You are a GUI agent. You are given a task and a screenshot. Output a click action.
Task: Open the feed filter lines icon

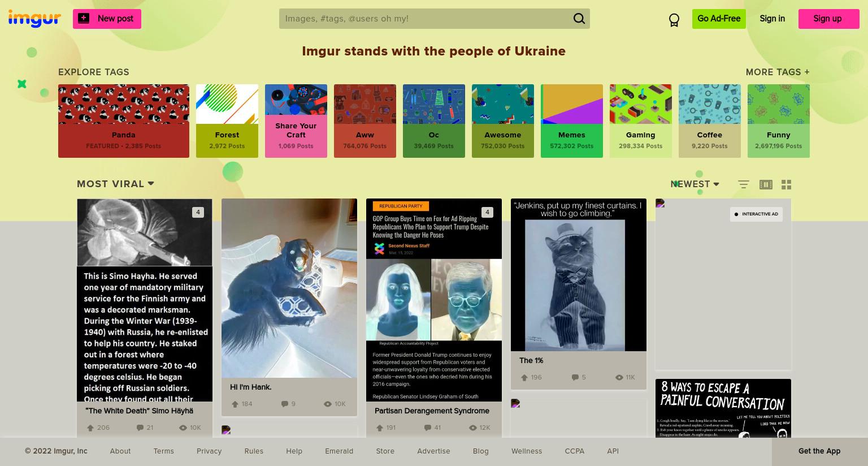pos(744,184)
